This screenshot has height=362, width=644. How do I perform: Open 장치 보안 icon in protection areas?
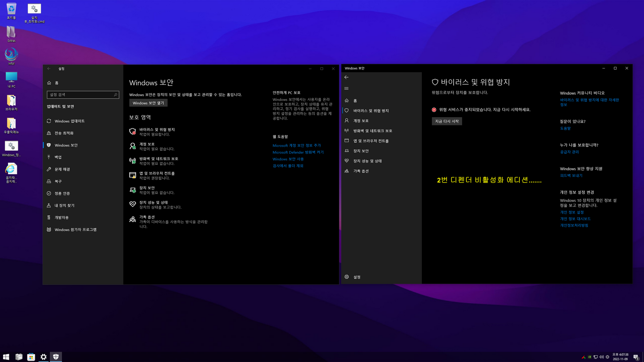[x=132, y=190]
